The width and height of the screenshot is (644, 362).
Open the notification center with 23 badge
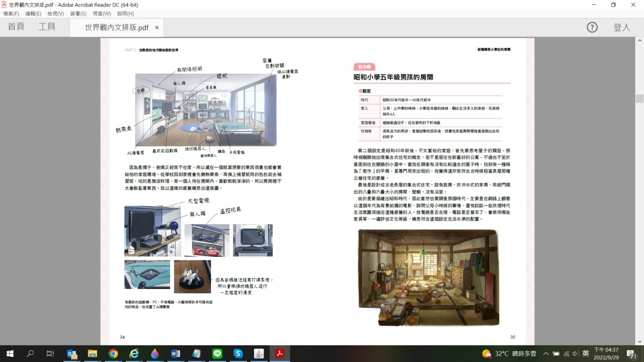tap(631, 354)
